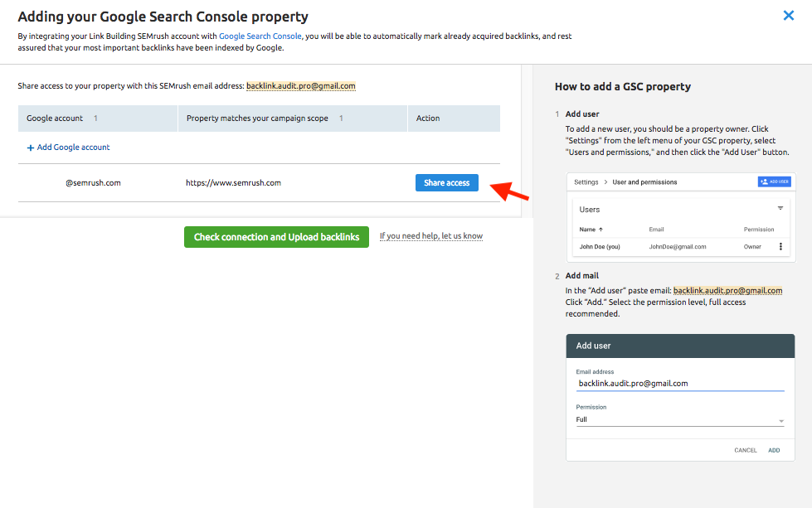
Task: Click Check connection and Upload backlinks
Action: click(276, 237)
